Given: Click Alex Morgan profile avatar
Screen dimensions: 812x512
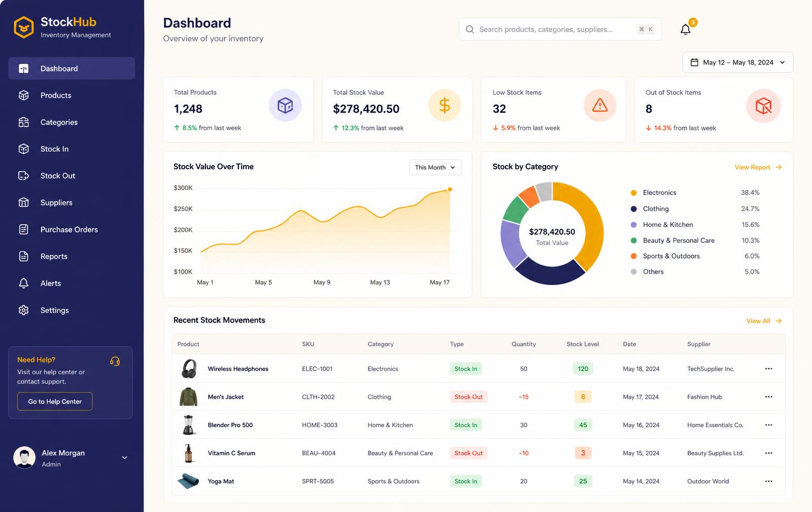Looking at the screenshot, I should pos(24,458).
